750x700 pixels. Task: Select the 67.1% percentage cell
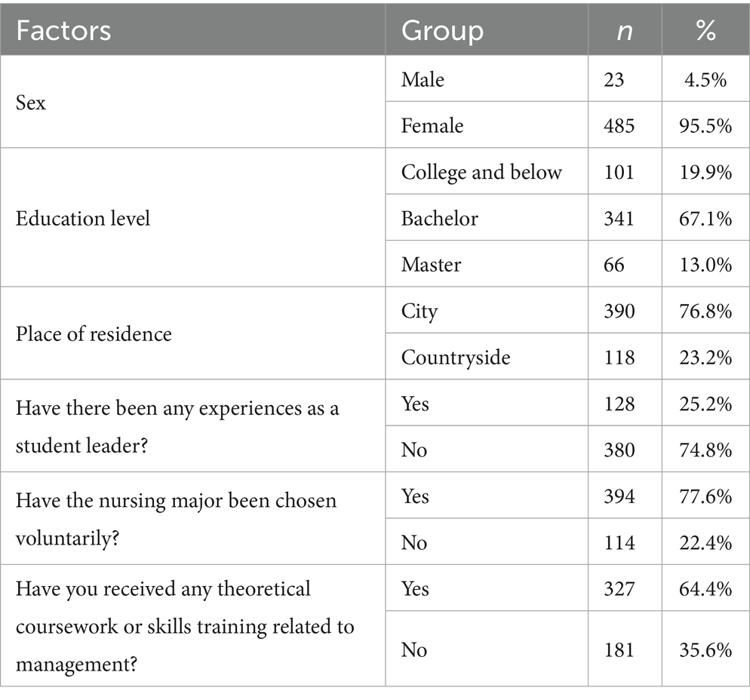point(705,219)
